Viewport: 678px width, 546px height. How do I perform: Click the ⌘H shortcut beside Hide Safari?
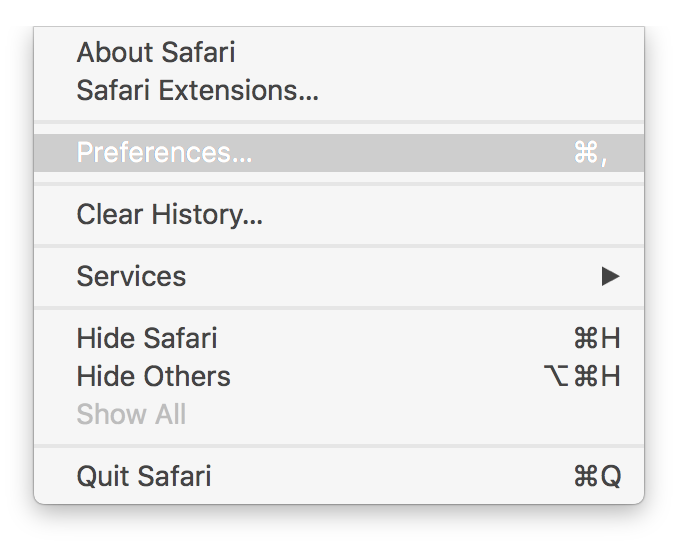click(597, 339)
